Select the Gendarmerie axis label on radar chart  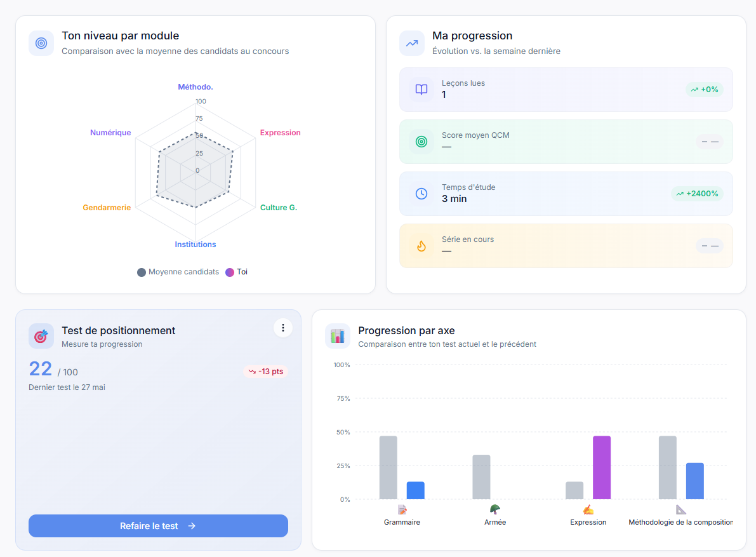pos(107,208)
